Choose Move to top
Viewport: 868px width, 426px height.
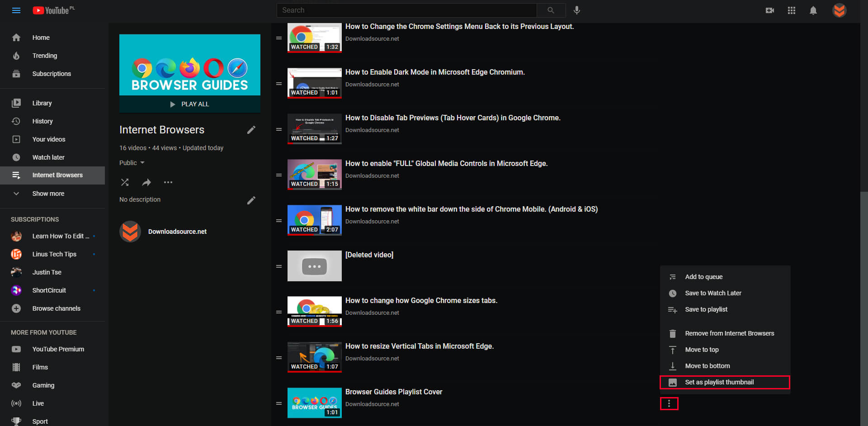[725, 350]
